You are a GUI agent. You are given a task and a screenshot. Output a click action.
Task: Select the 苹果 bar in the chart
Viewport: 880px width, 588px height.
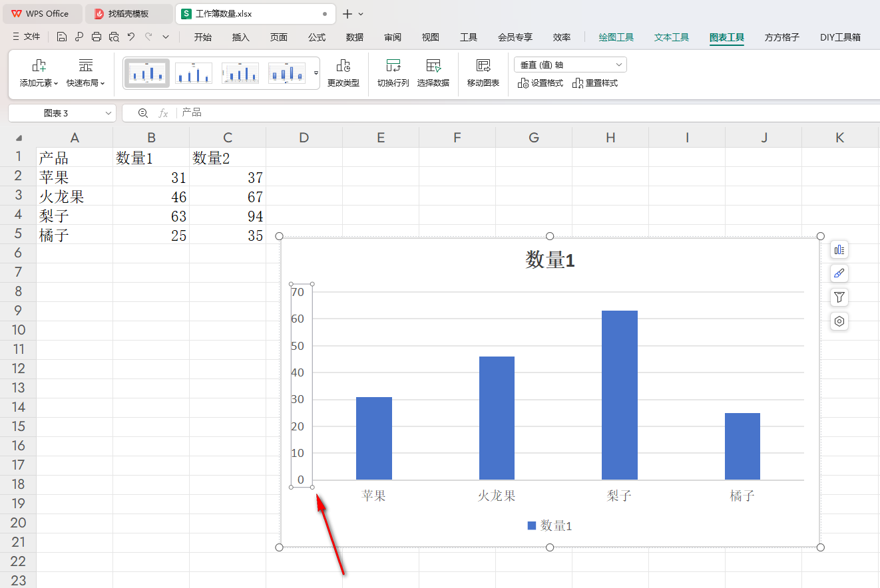coord(373,438)
